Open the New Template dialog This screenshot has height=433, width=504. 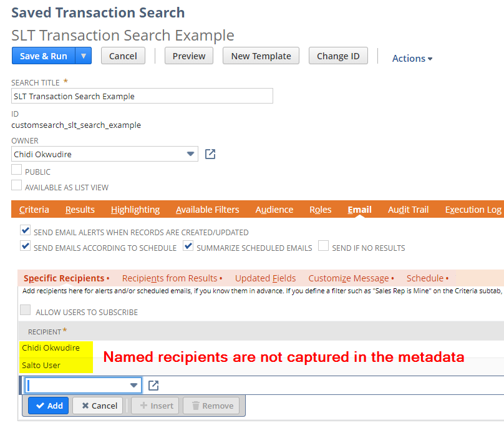click(261, 56)
